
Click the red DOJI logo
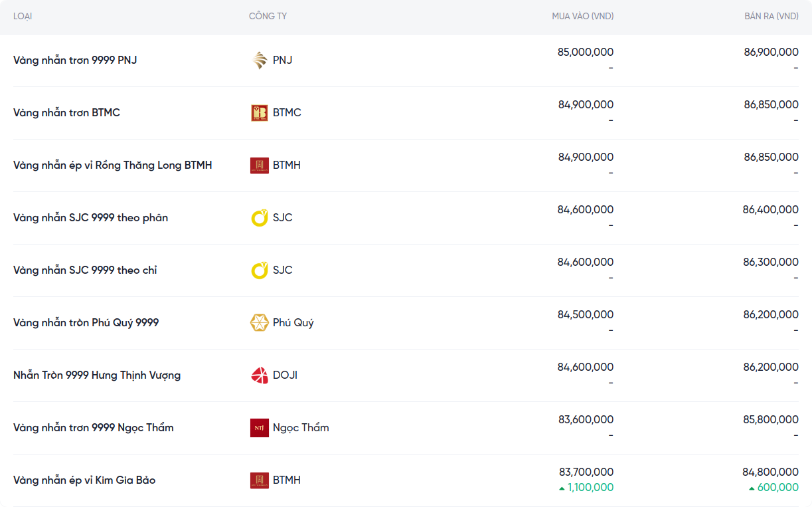(259, 375)
